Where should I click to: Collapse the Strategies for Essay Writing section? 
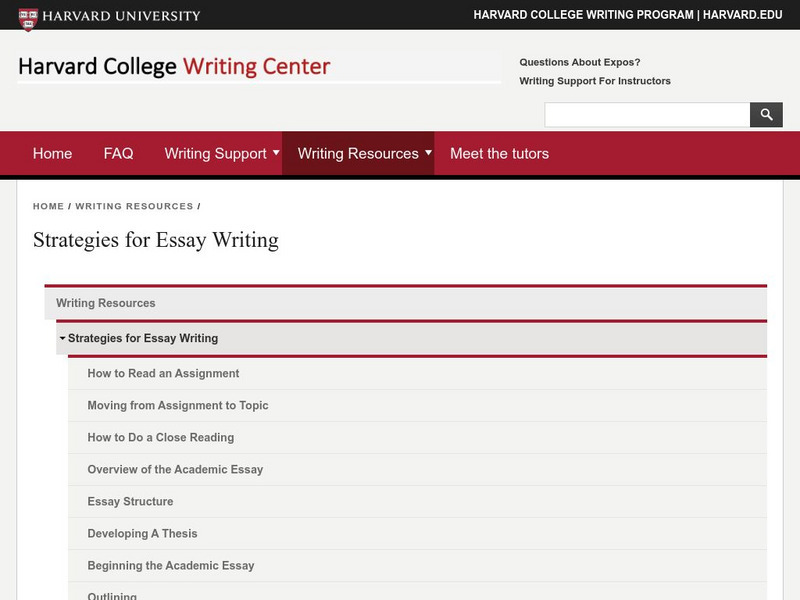point(62,338)
